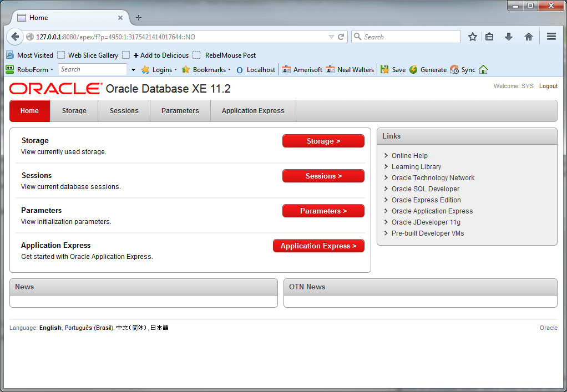Click the red Sessions > button
The image size is (567, 392).
(x=323, y=176)
